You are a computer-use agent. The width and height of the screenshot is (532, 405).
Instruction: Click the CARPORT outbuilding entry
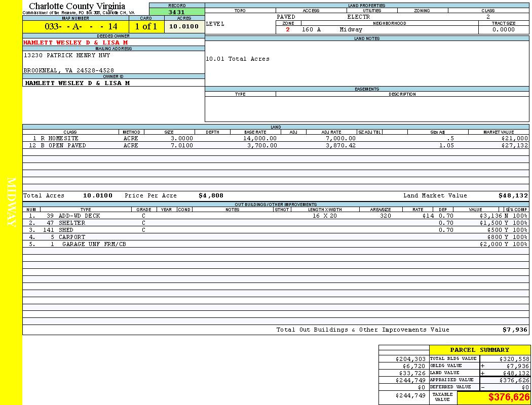(x=72, y=237)
